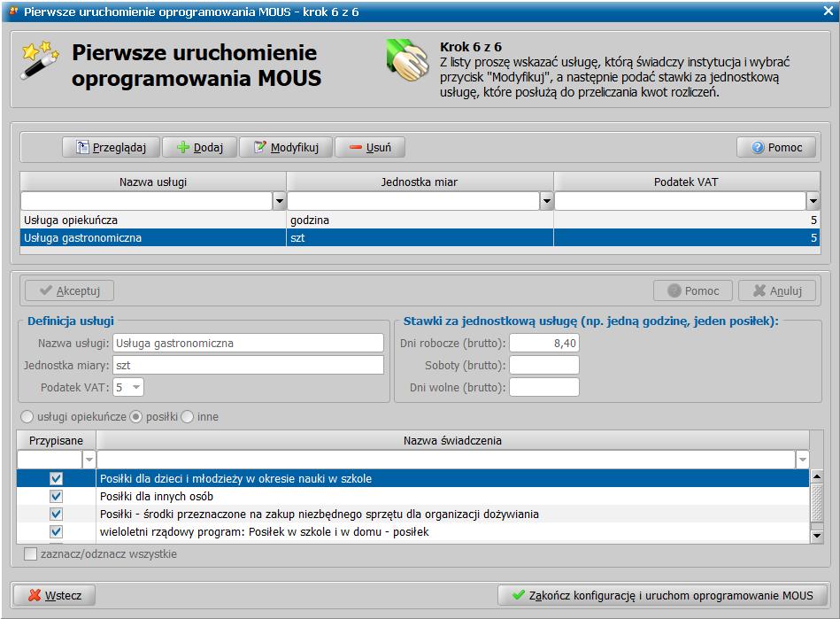The width and height of the screenshot is (840, 619).
Task: Click the Anuluj button
Action: (x=777, y=291)
